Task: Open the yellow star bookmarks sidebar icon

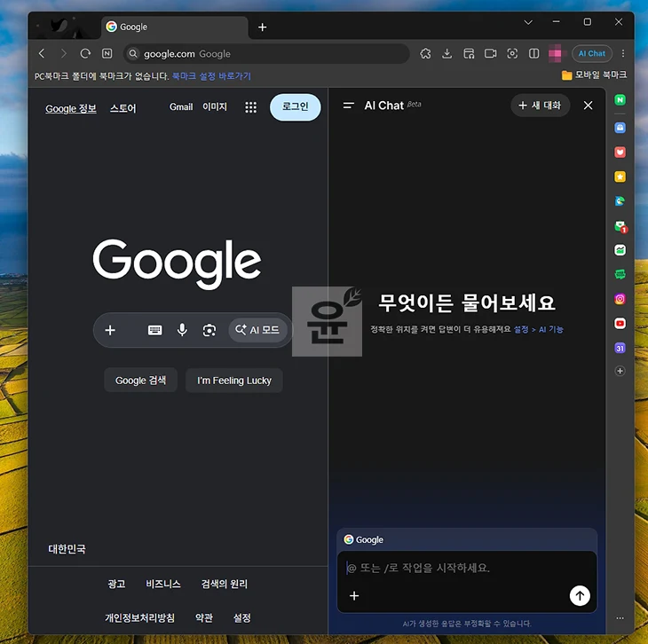Action: (620, 177)
